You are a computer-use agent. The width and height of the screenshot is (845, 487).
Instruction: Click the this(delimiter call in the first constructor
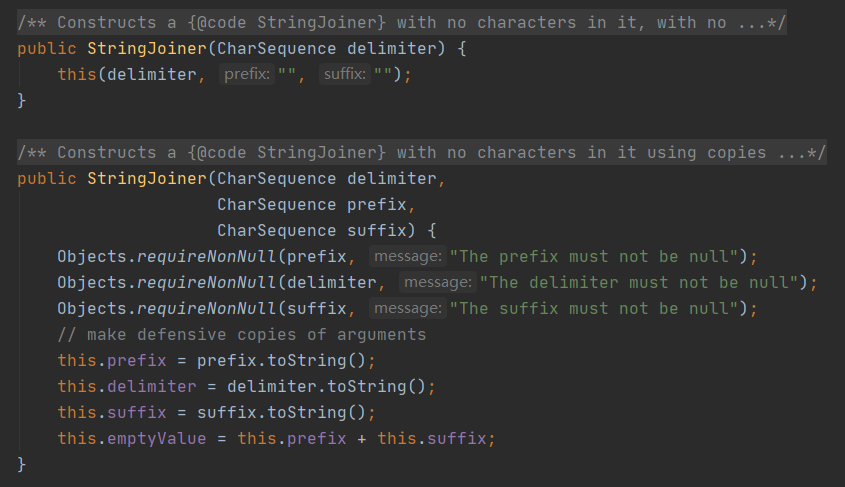[127, 74]
